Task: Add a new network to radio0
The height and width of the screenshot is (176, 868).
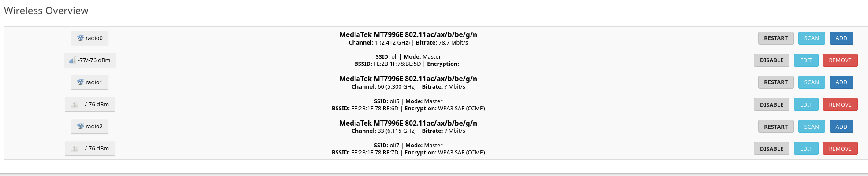Action: click(842, 38)
